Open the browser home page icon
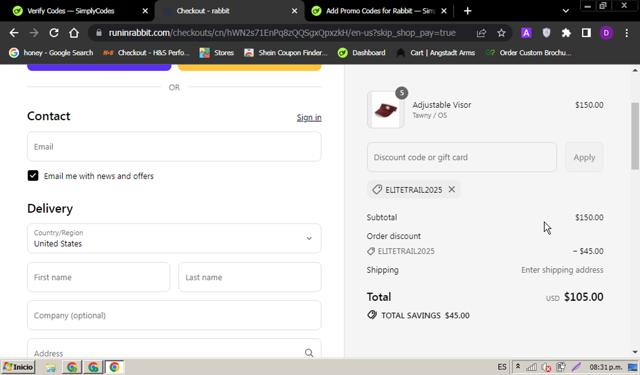The height and width of the screenshot is (375, 640). point(74,33)
